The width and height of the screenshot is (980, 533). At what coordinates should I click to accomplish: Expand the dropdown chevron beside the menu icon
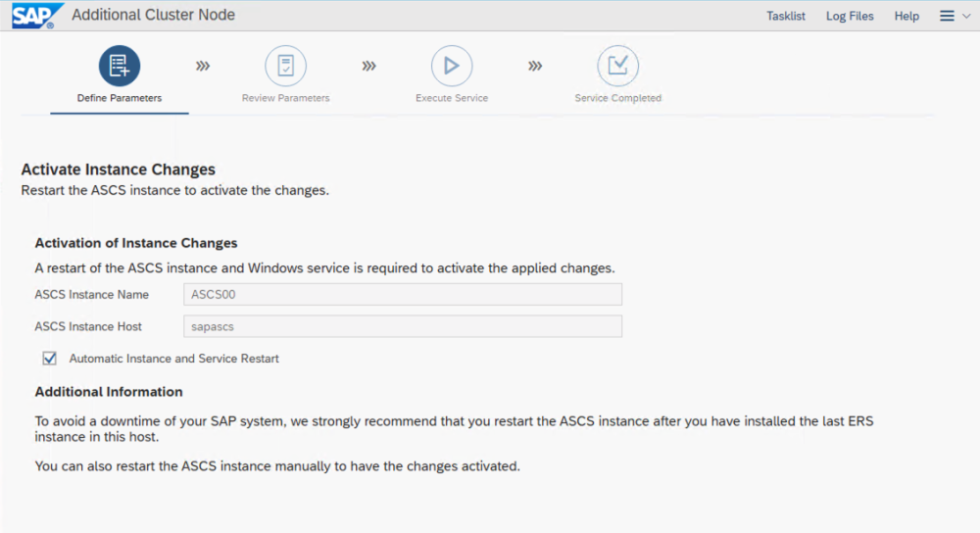pyautogui.click(x=966, y=16)
